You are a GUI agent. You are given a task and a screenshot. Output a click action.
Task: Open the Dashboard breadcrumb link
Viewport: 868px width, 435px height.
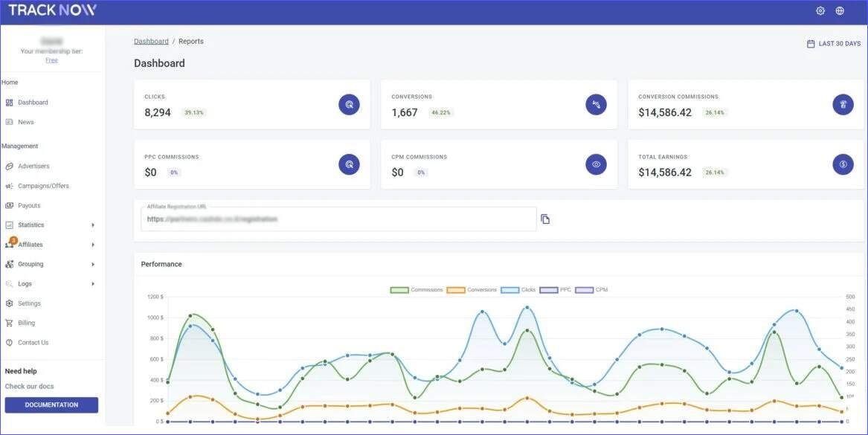pyautogui.click(x=151, y=40)
